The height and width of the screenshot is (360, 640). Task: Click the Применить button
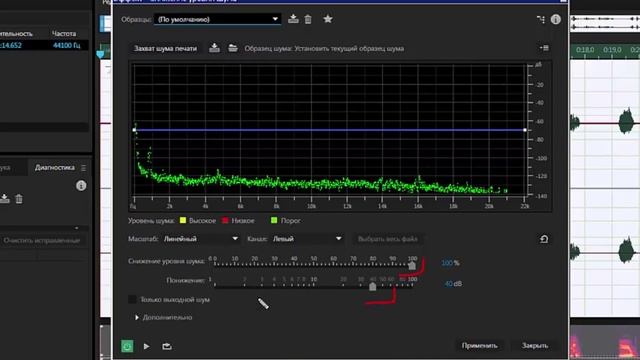coord(480,345)
